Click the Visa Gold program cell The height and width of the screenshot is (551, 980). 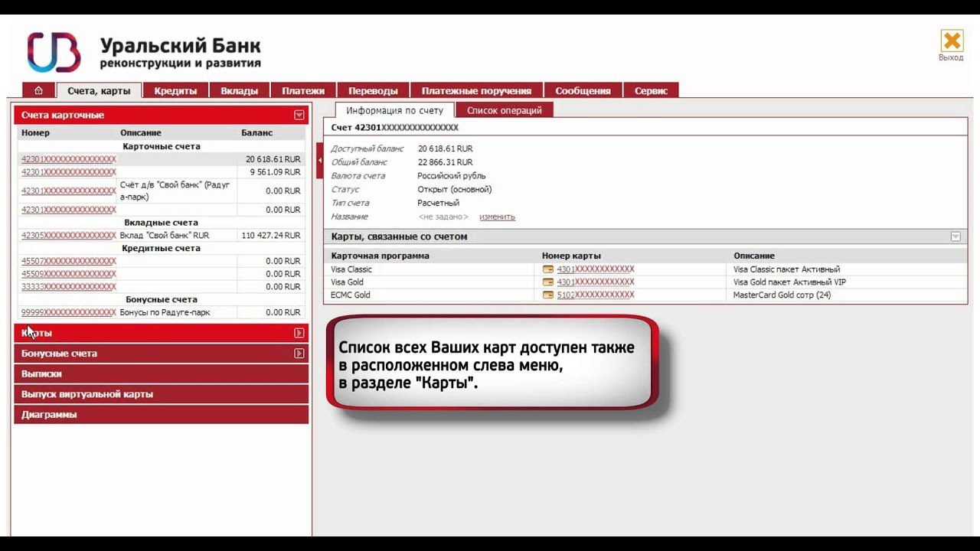(x=347, y=282)
